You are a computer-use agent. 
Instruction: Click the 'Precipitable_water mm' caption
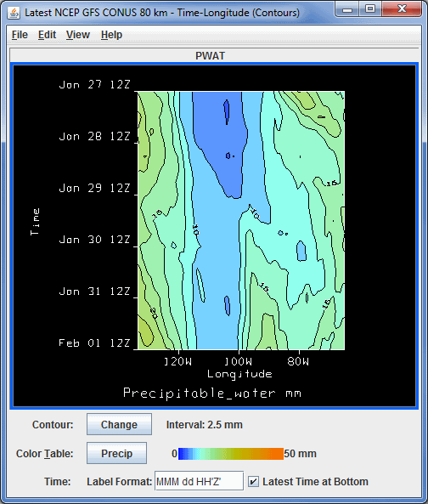pyautogui.click(x=212, y=394)
